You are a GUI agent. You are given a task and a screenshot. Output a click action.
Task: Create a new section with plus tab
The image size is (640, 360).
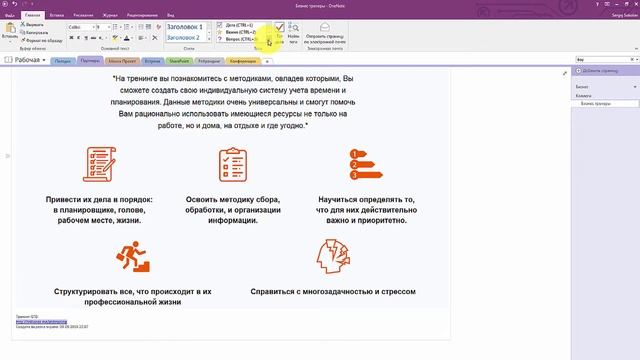pos(267,61)
